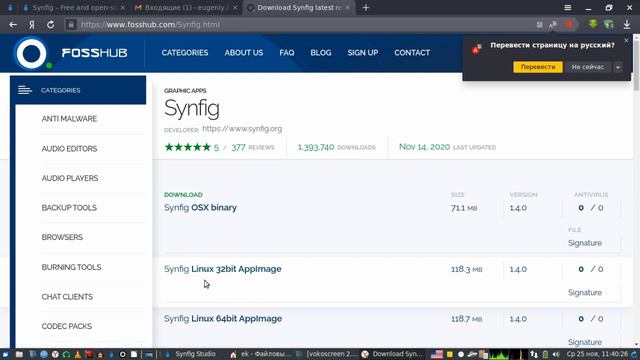The image size is (640, 360).
Task: Select the Download Synfig latest tab
Action: click(298, 8)
